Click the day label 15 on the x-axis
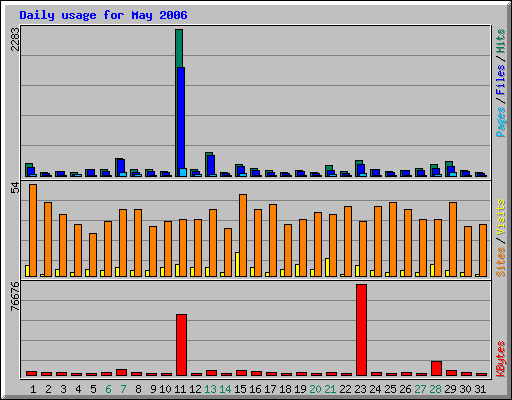Screen dimensions: 512x400 click(x=240, y=389)
